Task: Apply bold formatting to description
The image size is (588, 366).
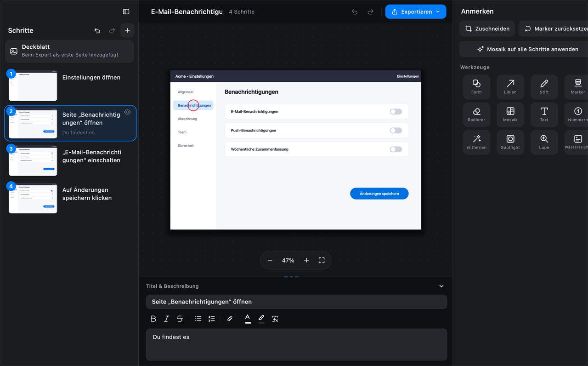Action: (x=153, y=319)
